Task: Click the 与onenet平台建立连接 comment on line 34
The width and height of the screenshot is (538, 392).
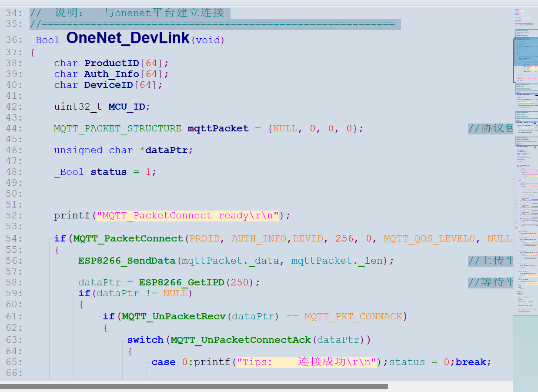Action: [x=164, y=13]
